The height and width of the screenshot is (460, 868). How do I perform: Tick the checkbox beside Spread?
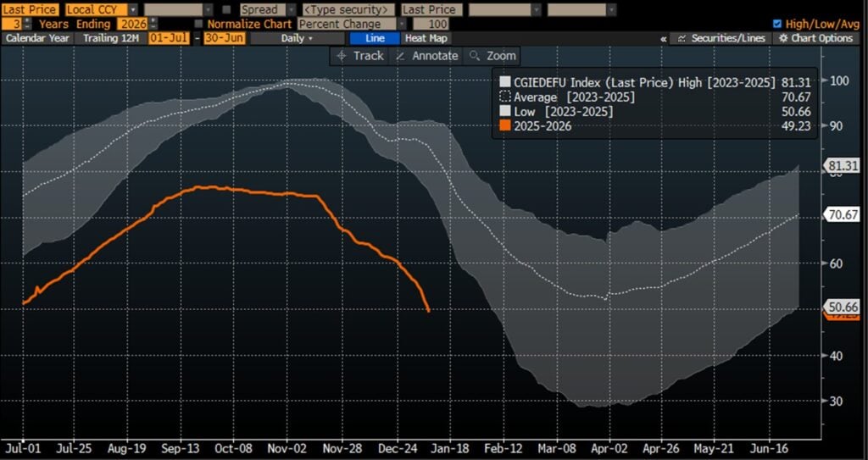[226, 9]
